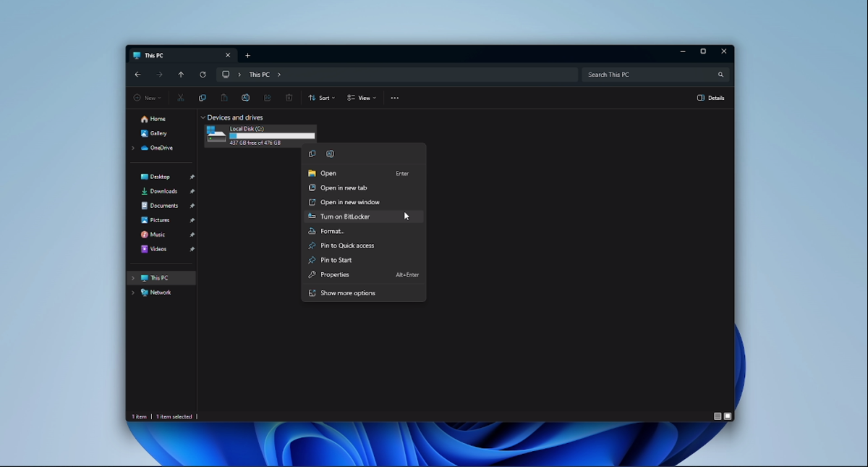Open Downloads folder in sidebar

(163, 191)
